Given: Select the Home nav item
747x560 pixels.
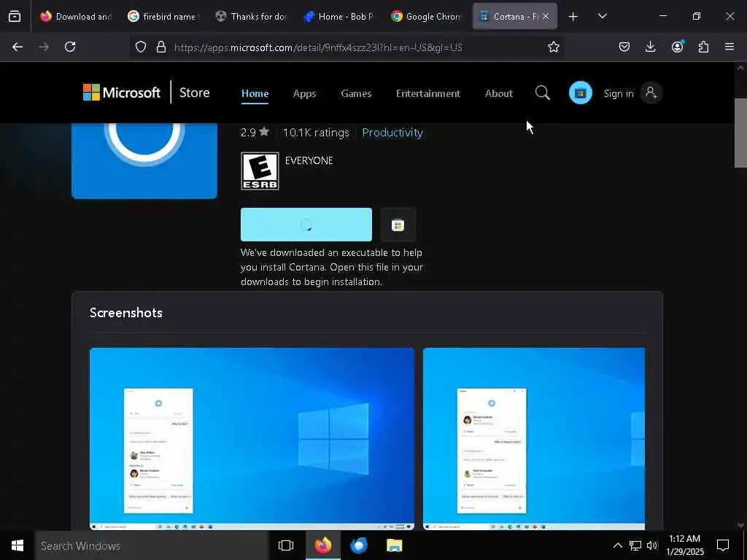Looking at the screenshot, I should [255, 93].
